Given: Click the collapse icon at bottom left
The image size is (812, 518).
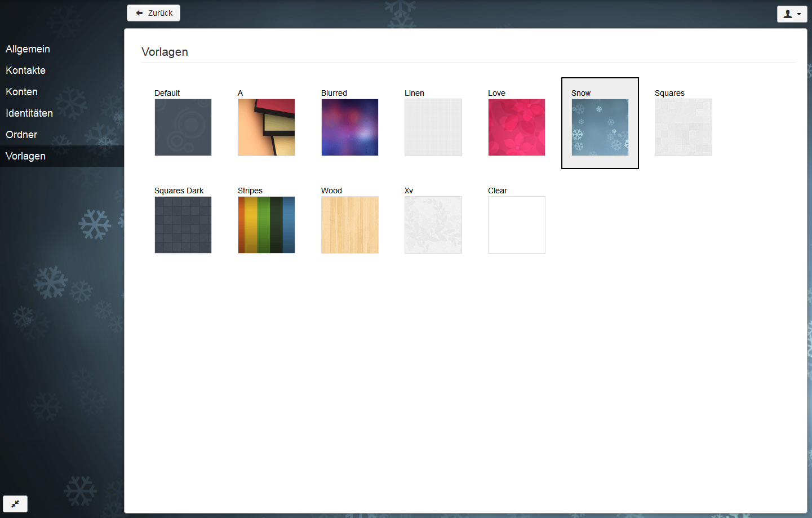Looking at the screenshot, I should 15,503.
